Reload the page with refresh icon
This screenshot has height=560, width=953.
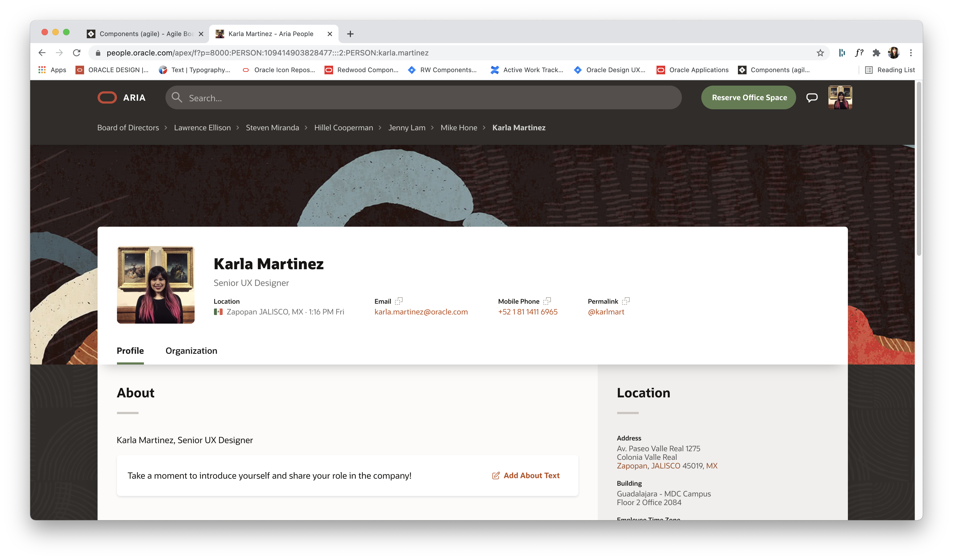pos(77,53)
